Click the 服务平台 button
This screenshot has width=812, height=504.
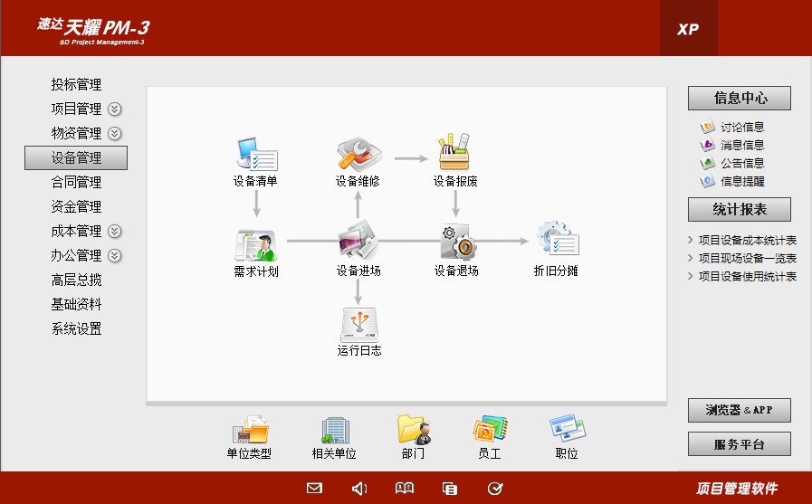[740, 444]
